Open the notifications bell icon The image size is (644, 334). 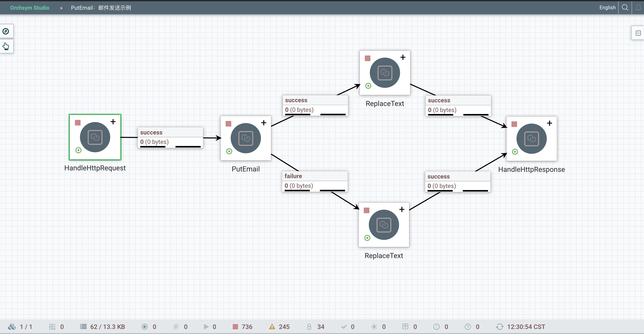(x=638, y=8)
